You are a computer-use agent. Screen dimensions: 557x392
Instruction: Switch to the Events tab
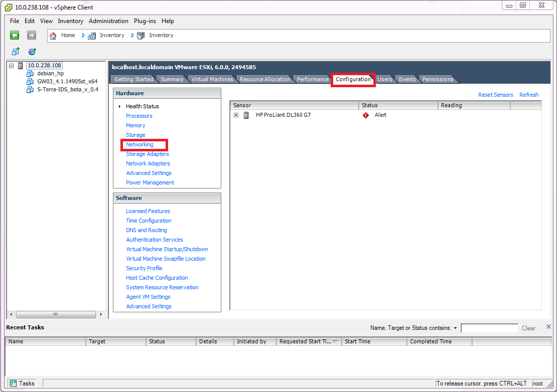click(407, 79)
